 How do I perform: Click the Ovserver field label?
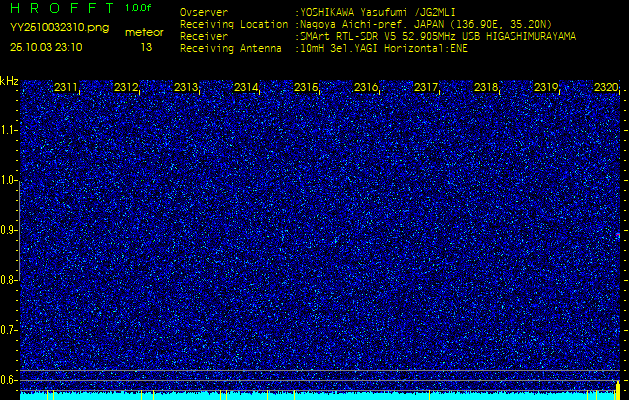point(204,12)
